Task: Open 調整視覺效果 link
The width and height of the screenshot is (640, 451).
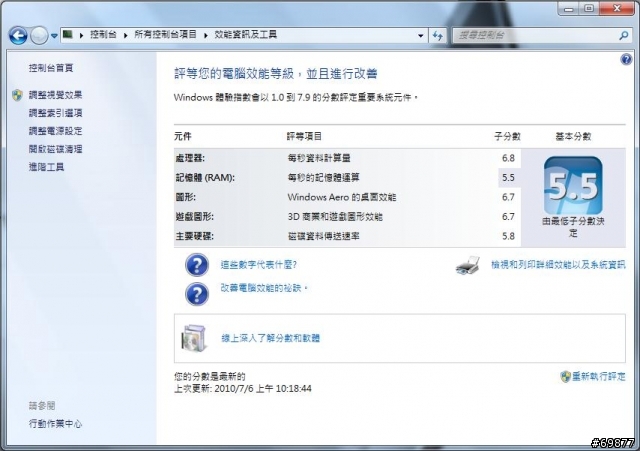Action: 56,95
